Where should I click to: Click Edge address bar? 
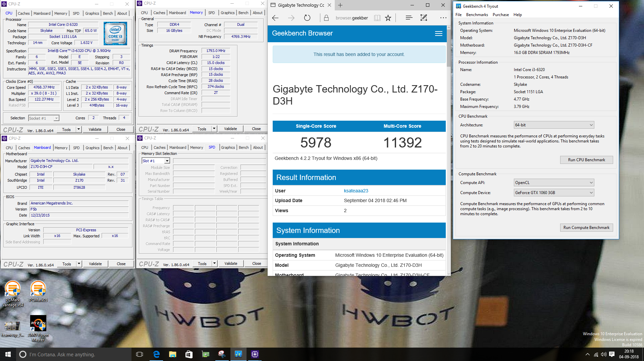tap(352, 18)
